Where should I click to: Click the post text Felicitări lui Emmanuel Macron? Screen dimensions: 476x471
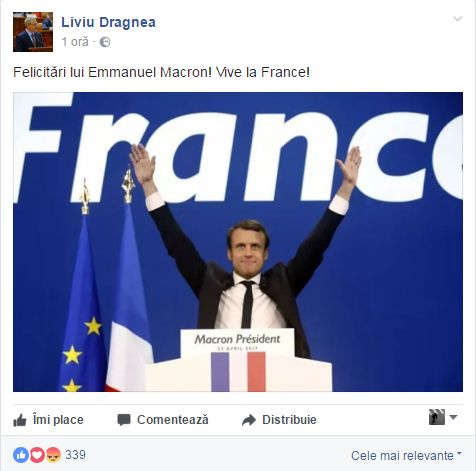[x=112, y=72]
